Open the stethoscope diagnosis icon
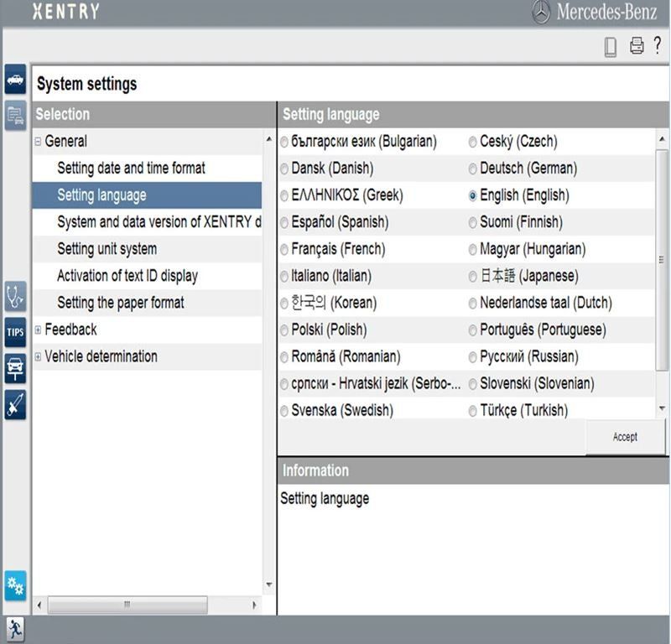671x644 pixels. pyautogui.click(x=15, y=296)
